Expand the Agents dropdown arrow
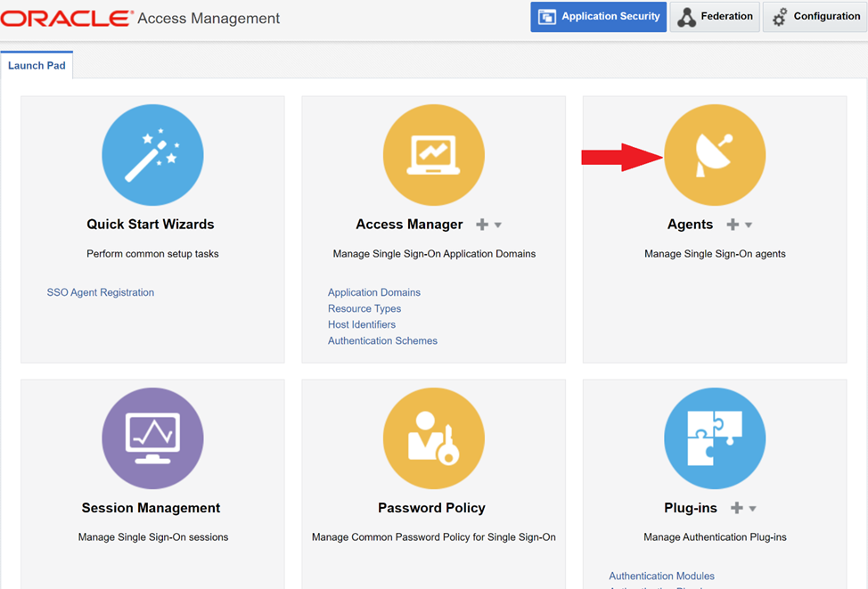Viewport: 868px width, 589px height. 749,225
